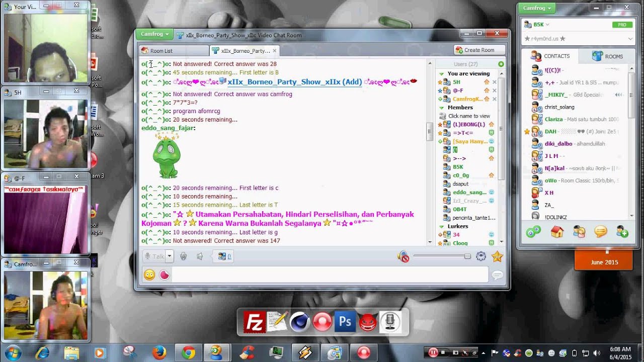Open the emoticon smiley picker
This screenshot has height=362, width=644.
149,275
